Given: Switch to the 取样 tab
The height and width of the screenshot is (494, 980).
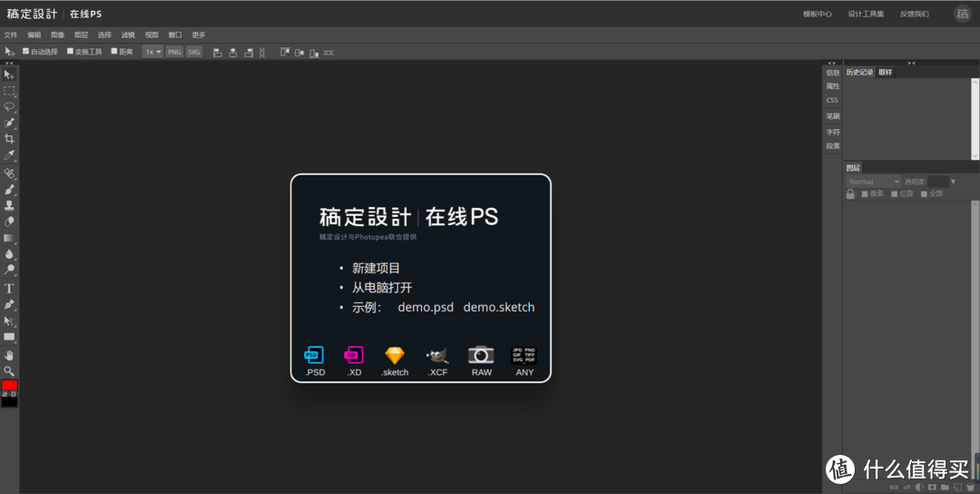Looking at the screenshot, I should coord(886,73).
